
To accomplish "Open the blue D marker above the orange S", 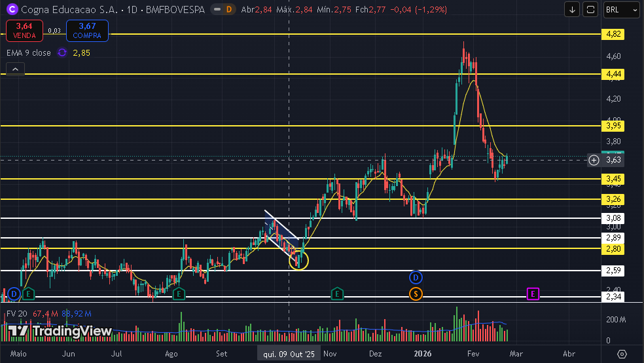I will pyautogui.click(x=416, y=277).
